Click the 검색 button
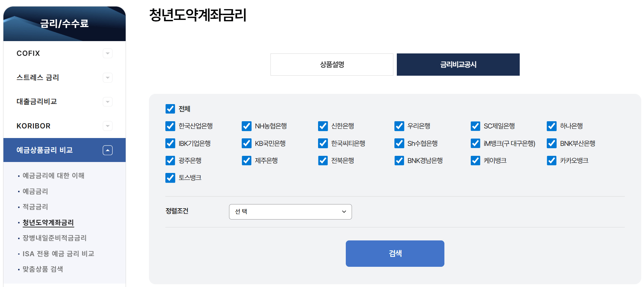This screenshot has width=644, height=287. pyautogui.click(x=395, y=253)
